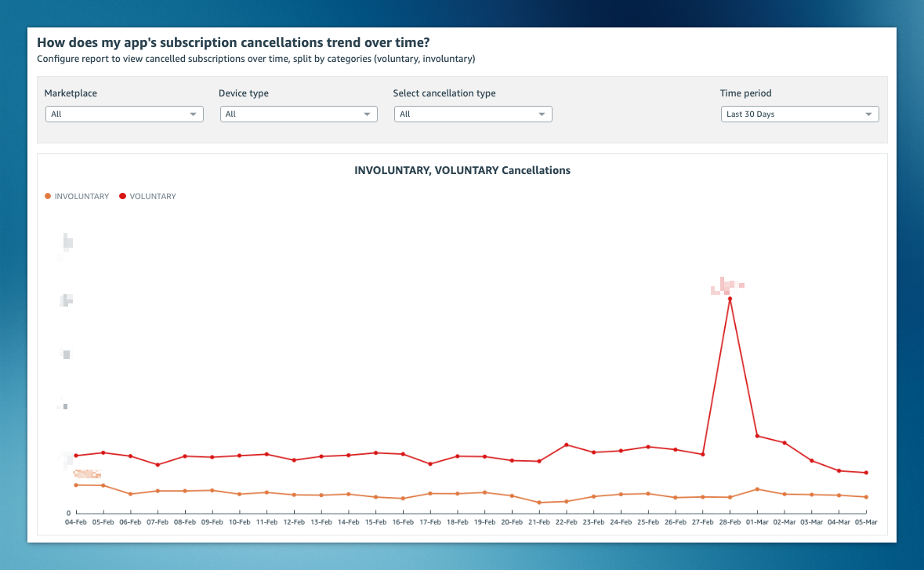Image resolution: width=924 pixels, height=570 pixels.
Task: Click the subscription cancellations trend heading
Action: pos(233,42)
